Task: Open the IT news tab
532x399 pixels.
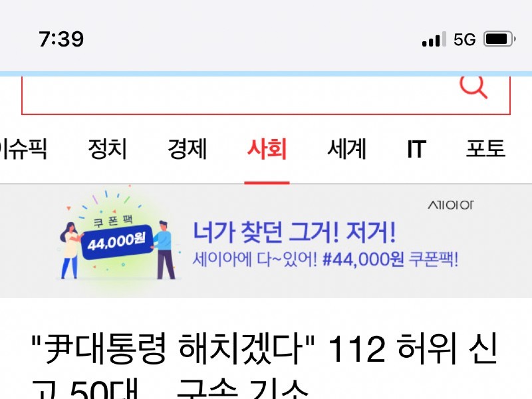Action: [x=417, y=148]
